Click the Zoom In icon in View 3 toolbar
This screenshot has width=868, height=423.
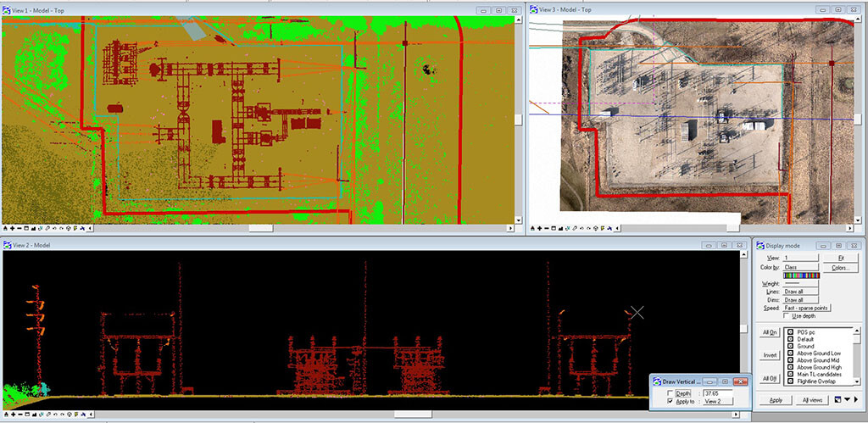coord(540,228)
